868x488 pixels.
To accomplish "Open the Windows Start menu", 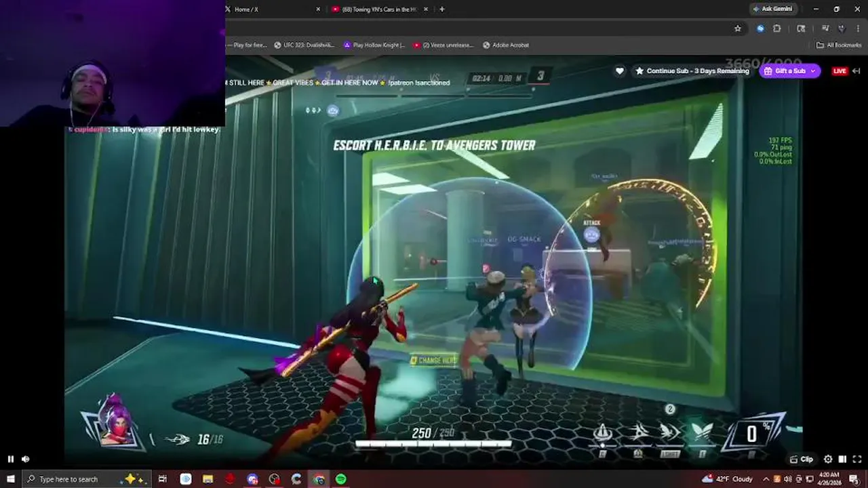I will click(x=11, y=479).
